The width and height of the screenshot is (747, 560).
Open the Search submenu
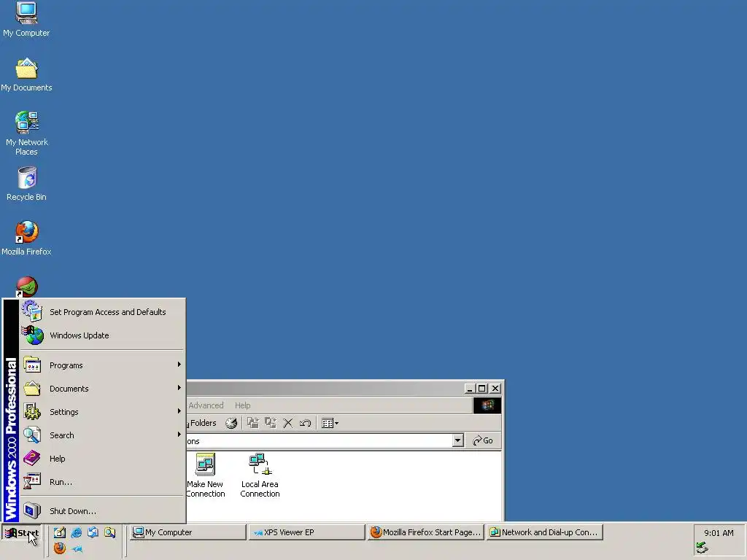click(101, 435)
